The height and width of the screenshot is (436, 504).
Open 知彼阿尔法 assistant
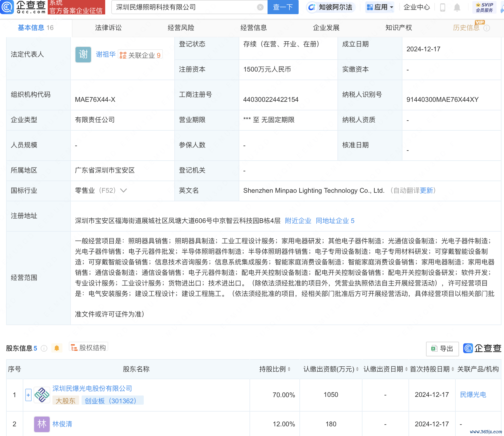click(330, 7)
